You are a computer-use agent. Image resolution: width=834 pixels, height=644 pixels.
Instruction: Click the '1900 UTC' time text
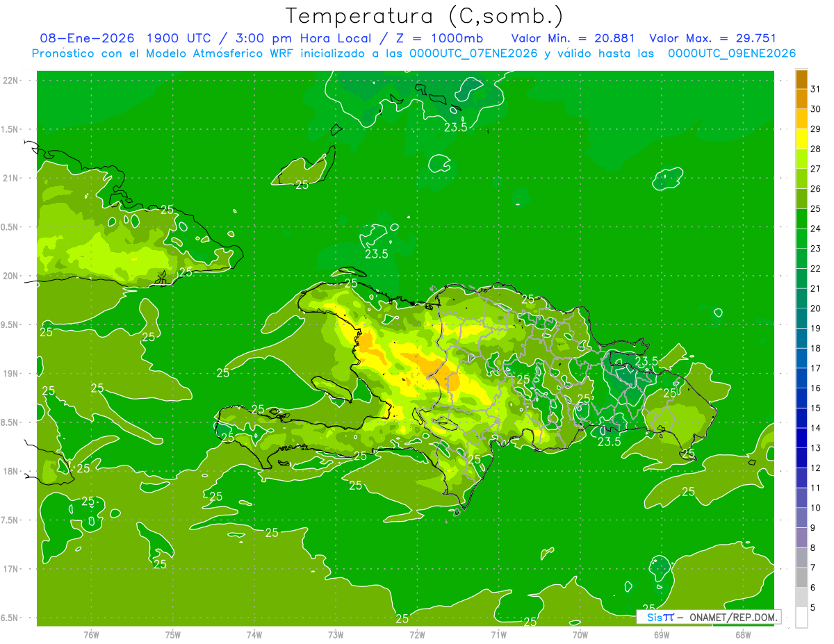point(180,38)
